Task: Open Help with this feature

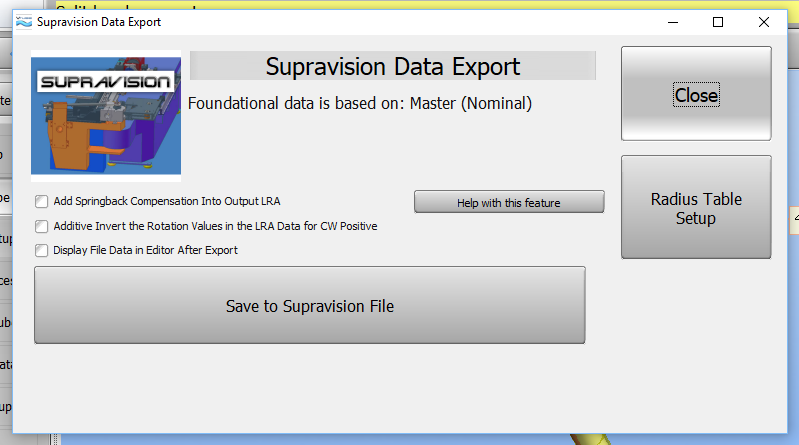Action: tap(509, 202)
